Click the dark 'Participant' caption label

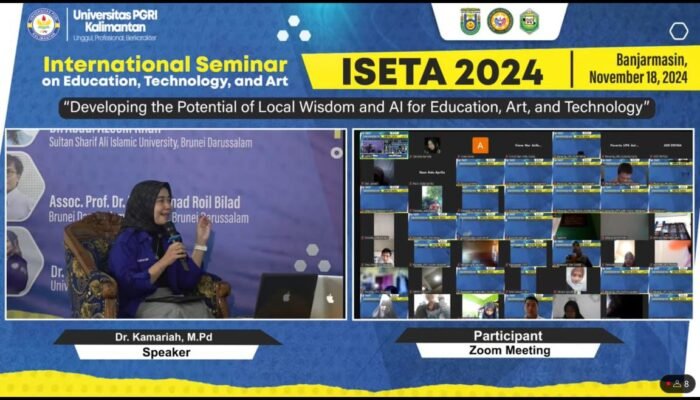[x=510, y=336]
